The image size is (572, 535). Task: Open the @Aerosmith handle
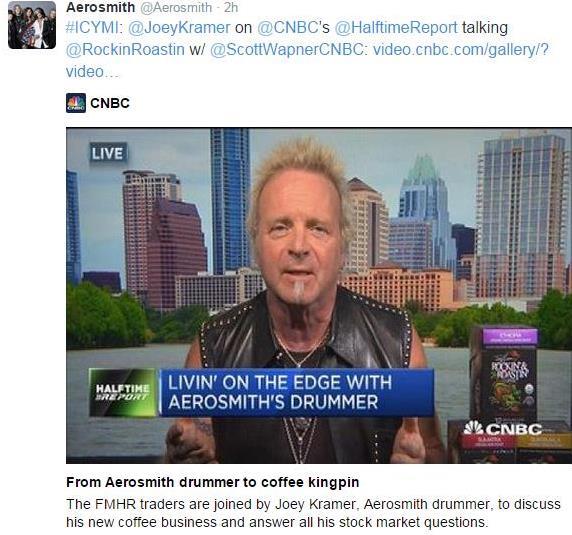[x=176, y=7]
